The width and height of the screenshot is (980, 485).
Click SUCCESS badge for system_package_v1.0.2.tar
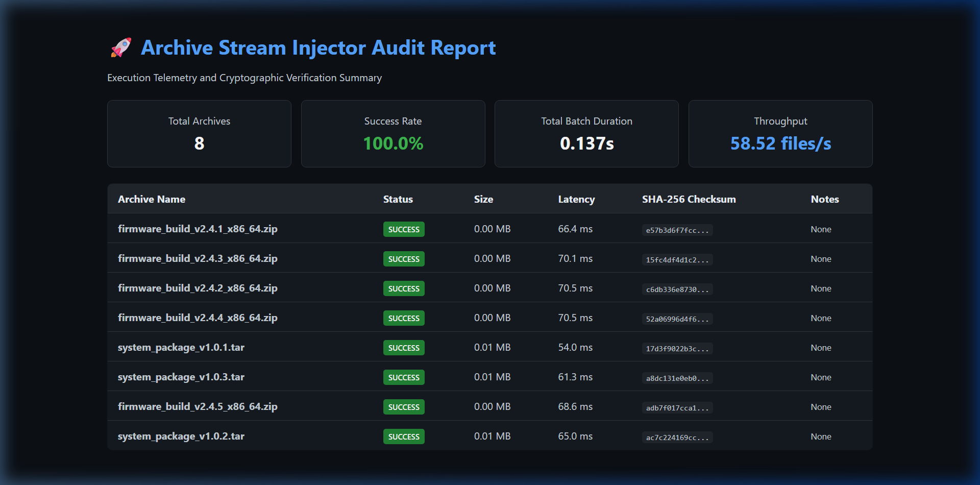click(x=404, y=436)
